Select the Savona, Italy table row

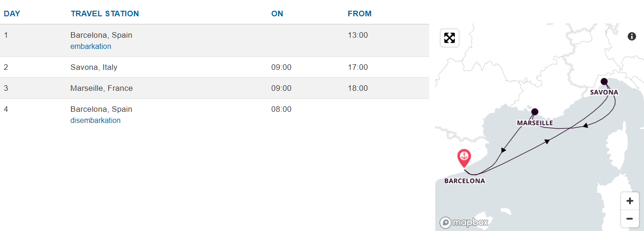pyautogui.click(x=214, y=67)
